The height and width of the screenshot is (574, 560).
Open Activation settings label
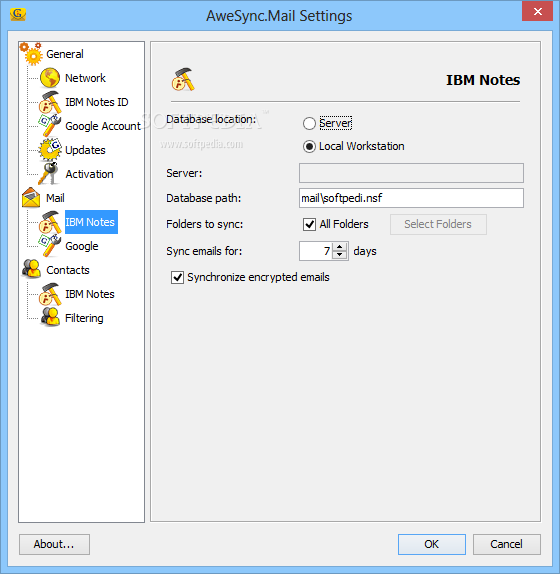(89, 174)
